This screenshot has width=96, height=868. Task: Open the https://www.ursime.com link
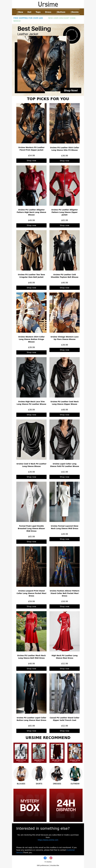click(x=48, y=840)
